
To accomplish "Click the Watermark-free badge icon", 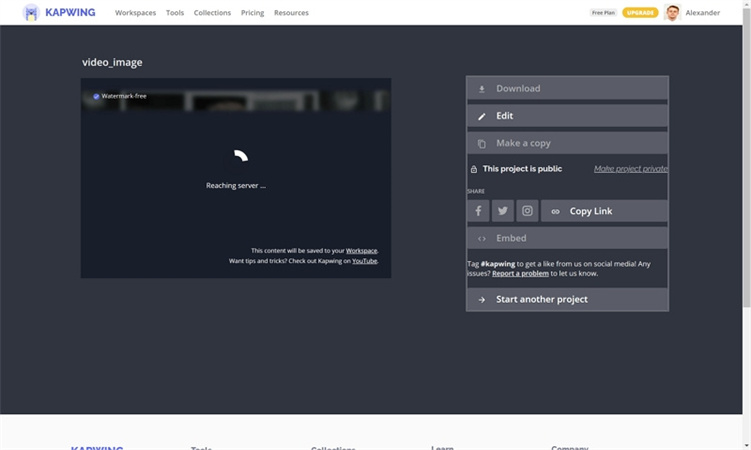I will click(x=96, y=97).
